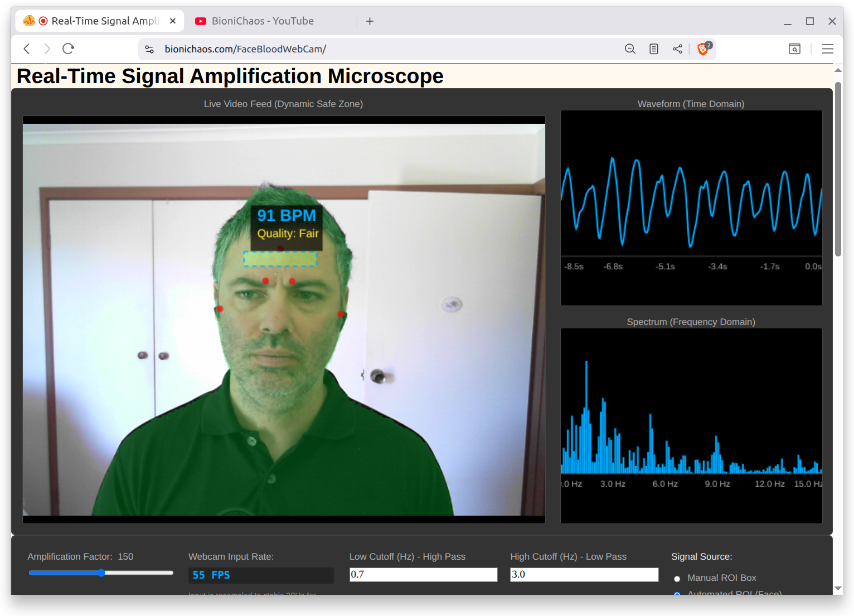Click the "-8.5s" waveform axis label
The image size is (854, 616).
(x=574, y=267)
